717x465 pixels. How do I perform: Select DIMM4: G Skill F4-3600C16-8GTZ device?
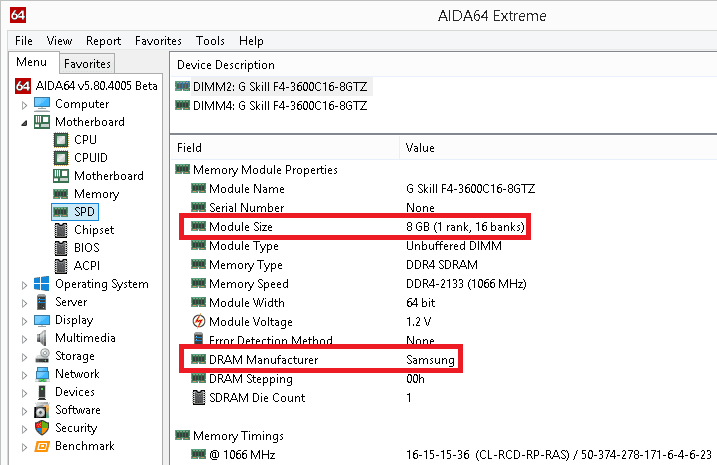pyautogui.click(x=271, y=106)
